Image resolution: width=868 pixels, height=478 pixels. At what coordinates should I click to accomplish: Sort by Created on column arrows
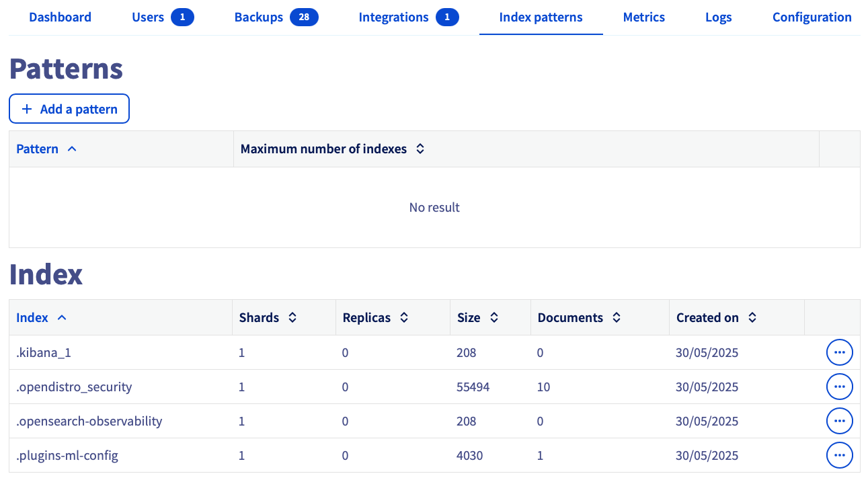click(x=752, y=318)
